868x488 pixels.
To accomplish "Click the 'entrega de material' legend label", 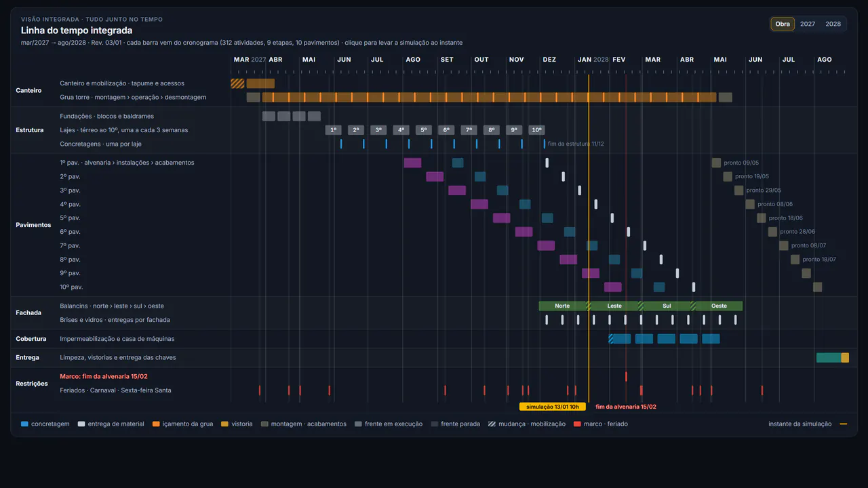I will click(116, 424).
